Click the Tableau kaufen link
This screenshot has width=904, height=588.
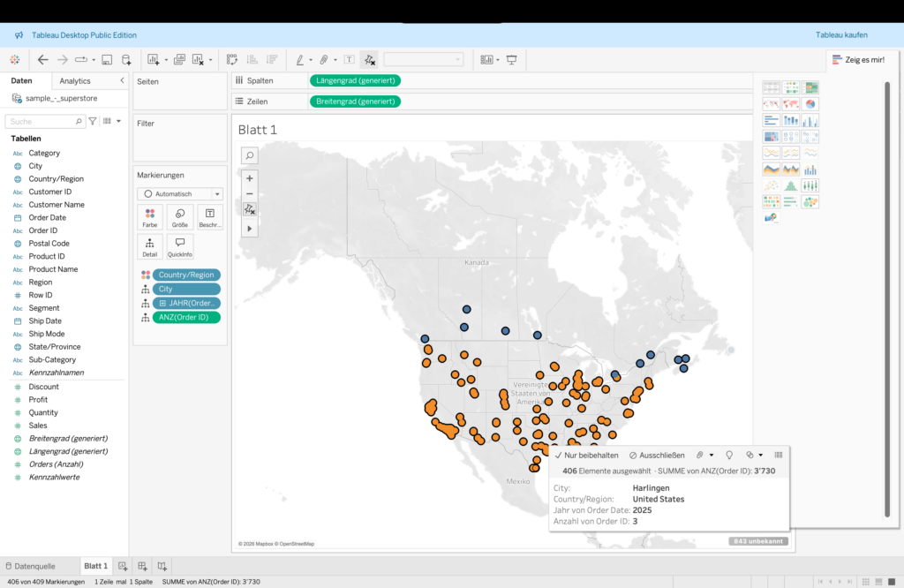coord(841,35)
